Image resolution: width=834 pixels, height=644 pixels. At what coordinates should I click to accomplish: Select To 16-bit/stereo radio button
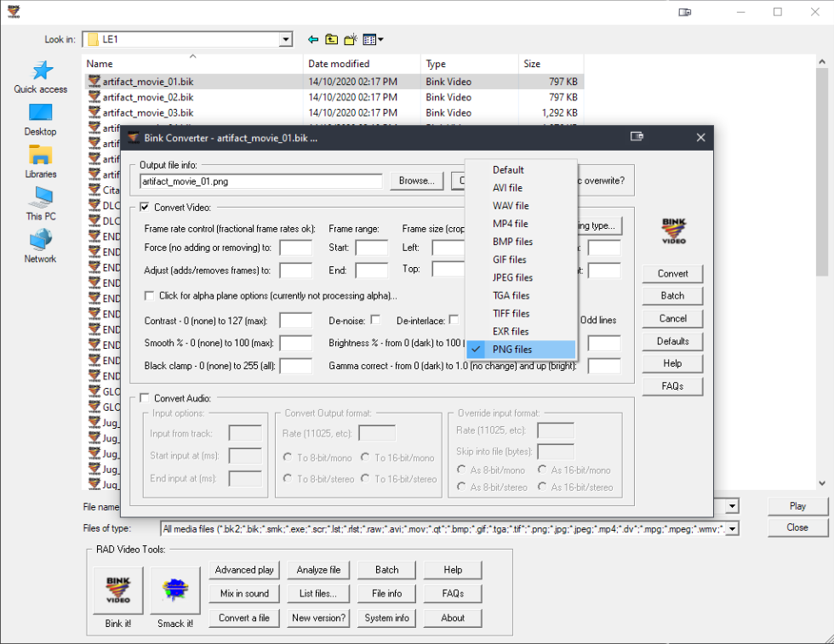pos(365,478)
